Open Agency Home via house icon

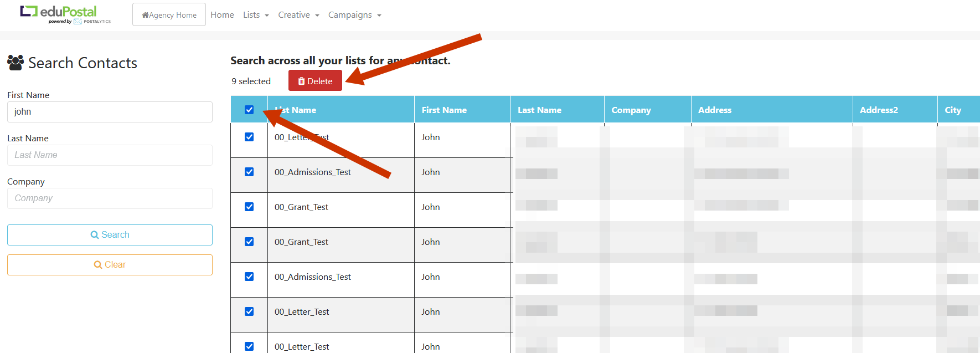click(x=146, y=16)
